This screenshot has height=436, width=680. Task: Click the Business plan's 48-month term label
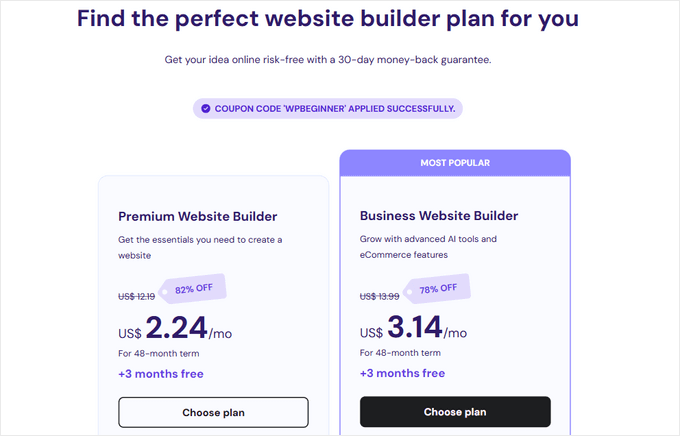coord(402,352)
